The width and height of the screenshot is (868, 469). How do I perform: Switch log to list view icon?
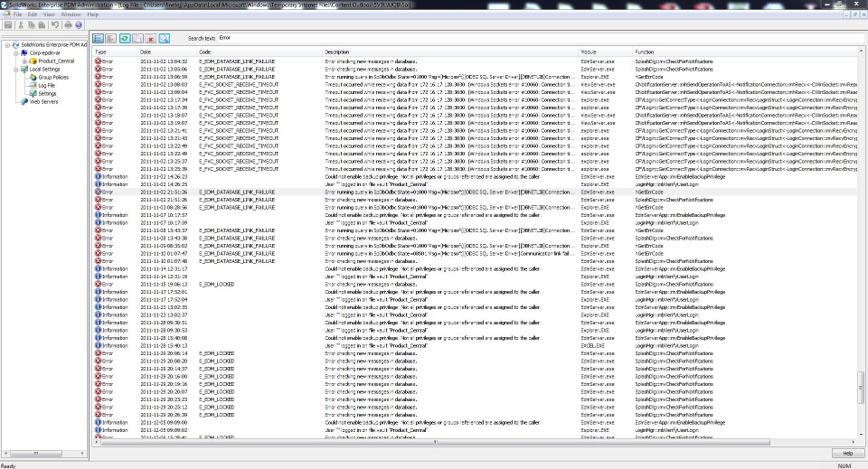[110, 38]
